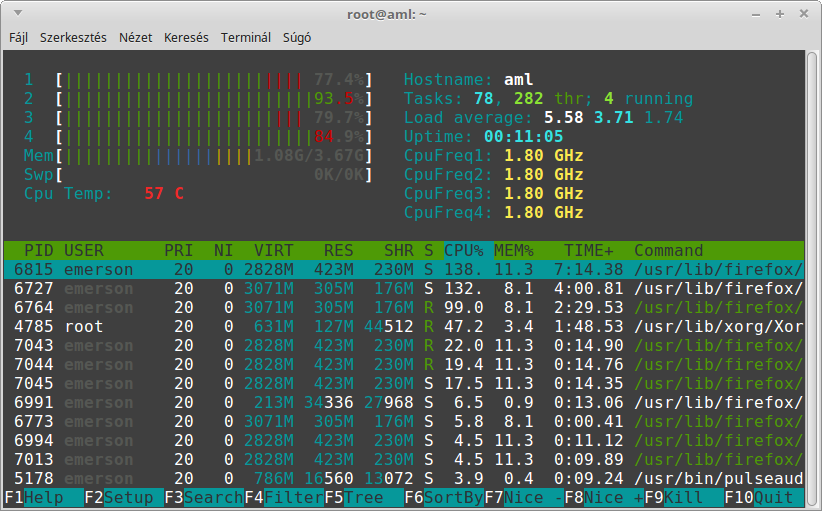This screenshot has width=822, height=511.
Task: Open the window menu arrow in title bar
Action: click(18, 13)
